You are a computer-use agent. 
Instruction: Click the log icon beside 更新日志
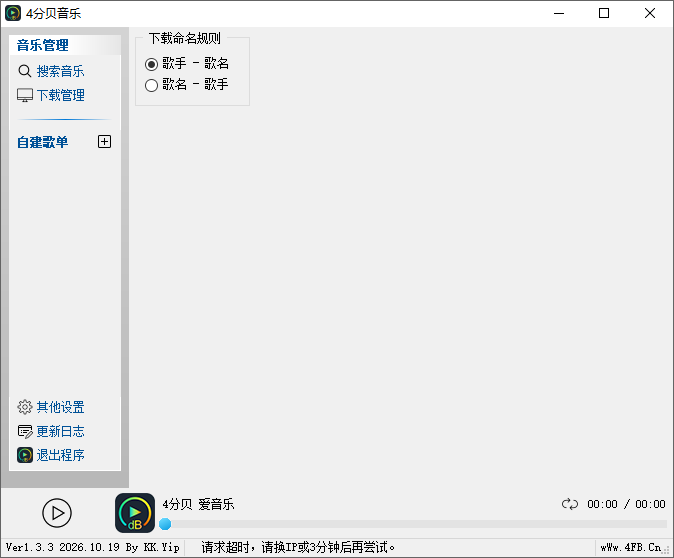pos(25,431)
